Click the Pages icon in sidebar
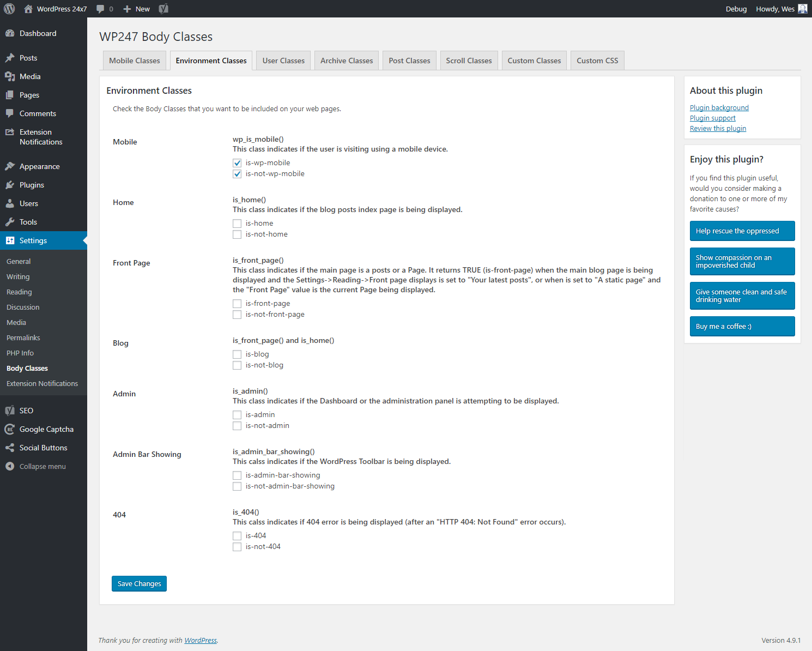The width and height of the screenshot is (812, 651). coord(10,95)
